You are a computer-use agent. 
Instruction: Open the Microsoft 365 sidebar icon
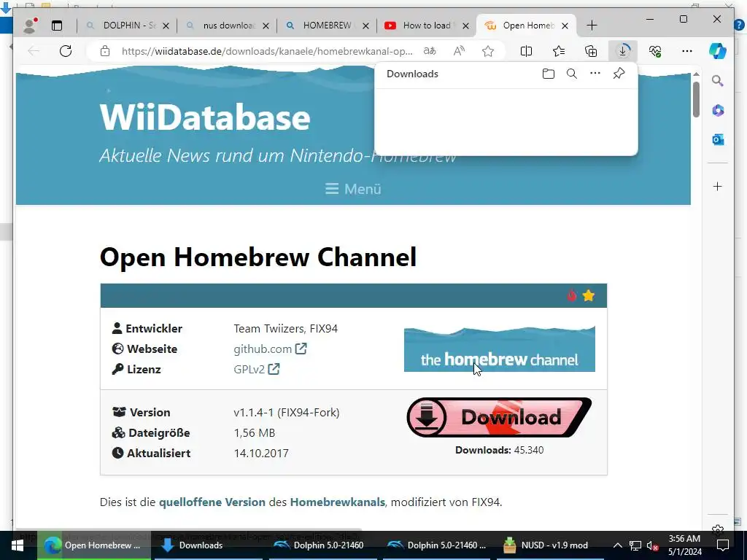coord(718,111)
